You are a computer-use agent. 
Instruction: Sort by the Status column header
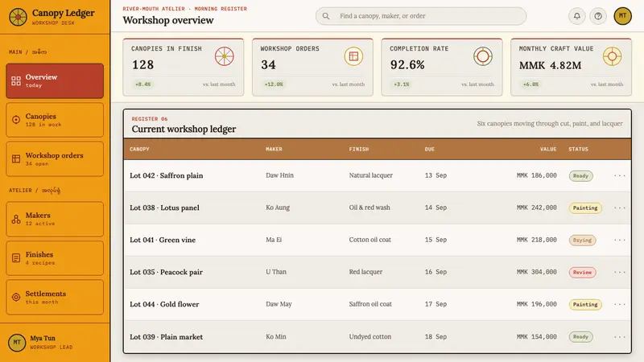pos(578,149)
